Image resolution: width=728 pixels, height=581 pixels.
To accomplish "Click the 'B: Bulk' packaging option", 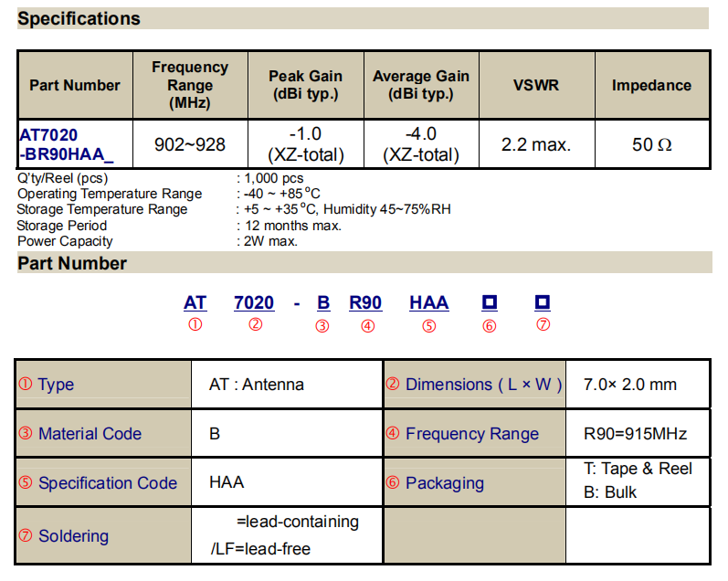I will pos(610,492).
